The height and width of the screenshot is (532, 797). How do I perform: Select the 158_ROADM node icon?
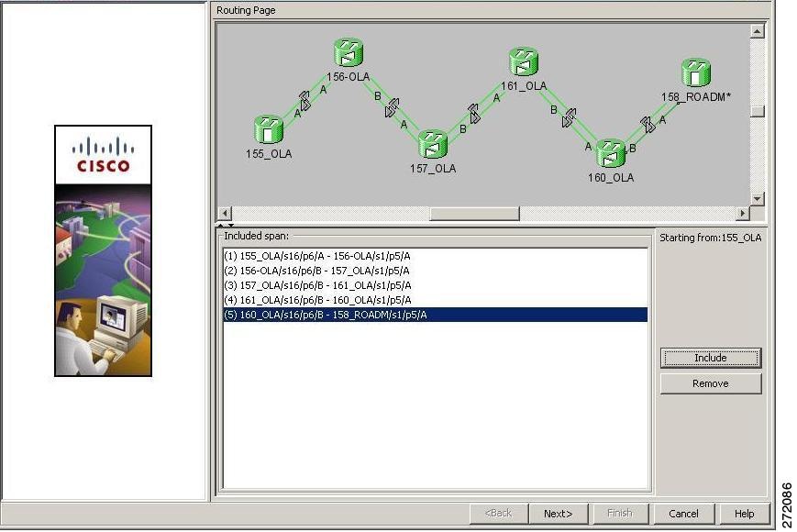[x=696, y=72]
